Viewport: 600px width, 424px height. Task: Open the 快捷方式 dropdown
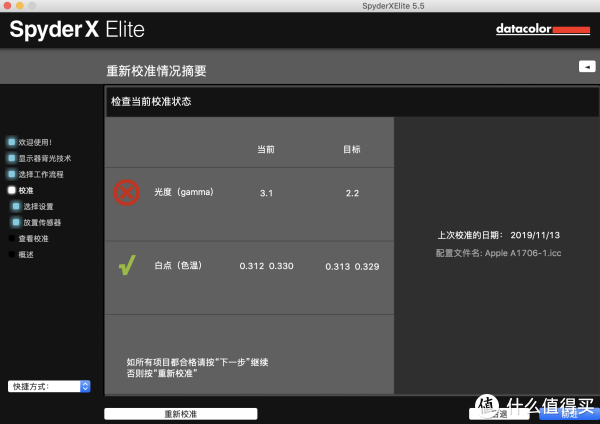(49, 386)
